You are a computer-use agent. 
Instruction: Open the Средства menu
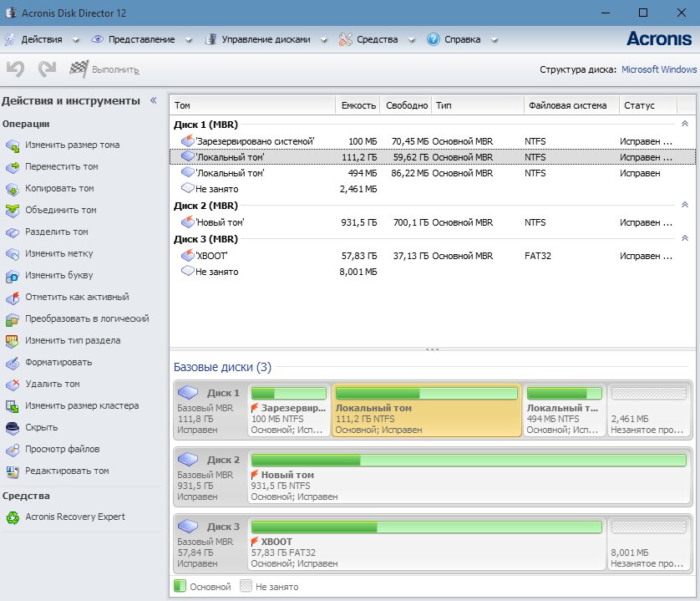[x=378, y=39]
